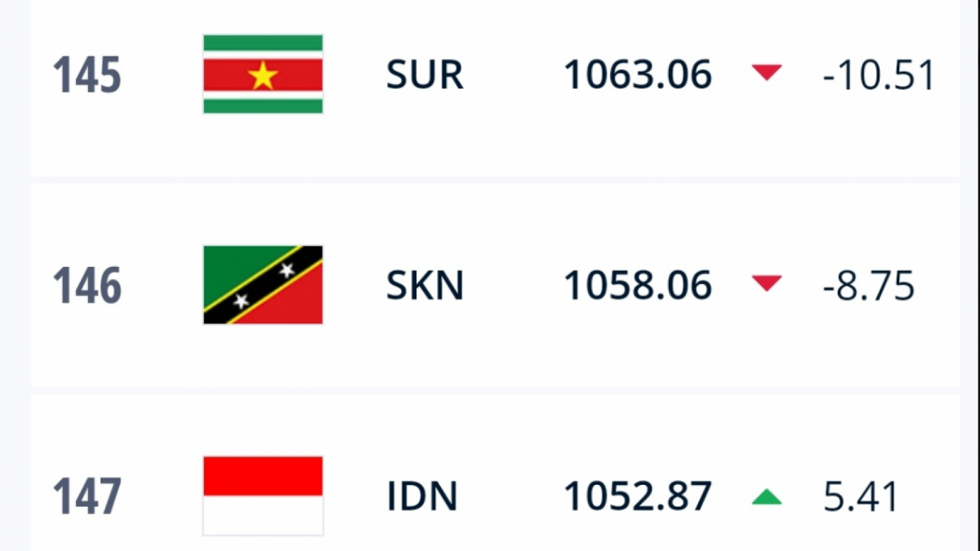
Task: Click the green up arrow beside 5.41
Action: tap(767, 496)
